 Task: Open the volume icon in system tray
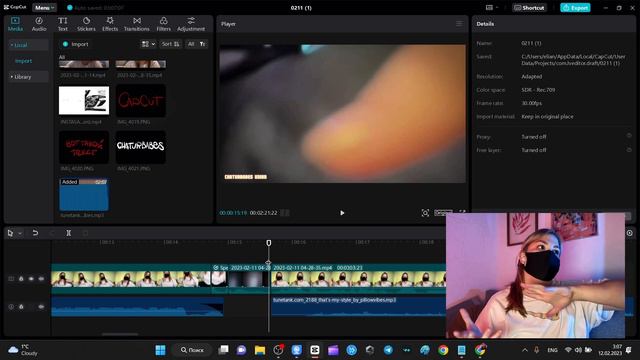[x=578, y=350]
